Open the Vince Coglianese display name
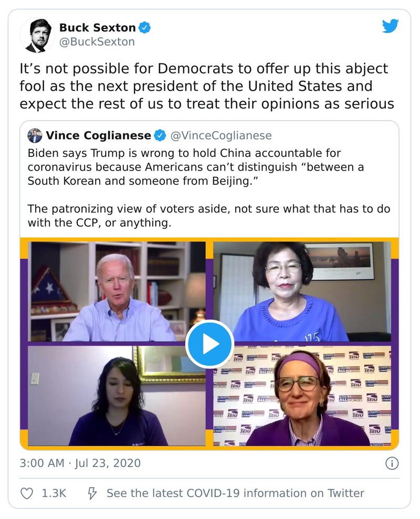420x519 pixels. (98, 136)
